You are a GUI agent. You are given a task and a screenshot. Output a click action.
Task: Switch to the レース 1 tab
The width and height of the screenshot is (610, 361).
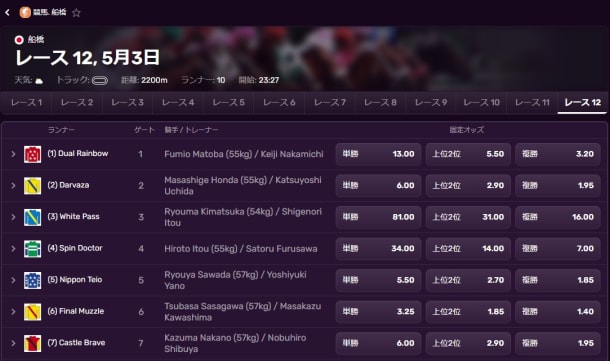tap(26, 103)
